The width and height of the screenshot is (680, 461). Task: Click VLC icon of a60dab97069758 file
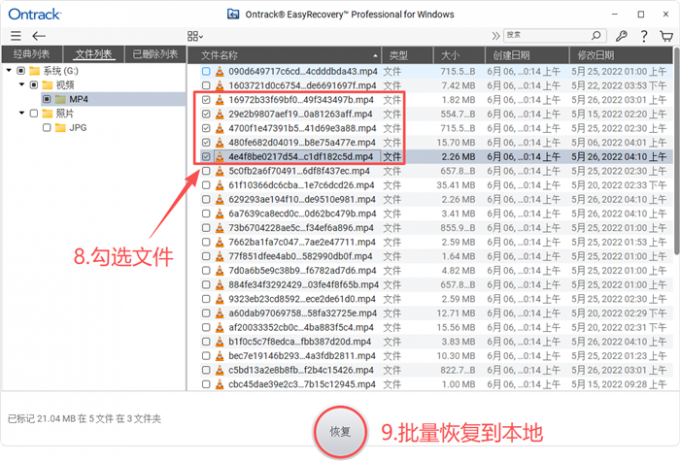click(x=220, y=313)
